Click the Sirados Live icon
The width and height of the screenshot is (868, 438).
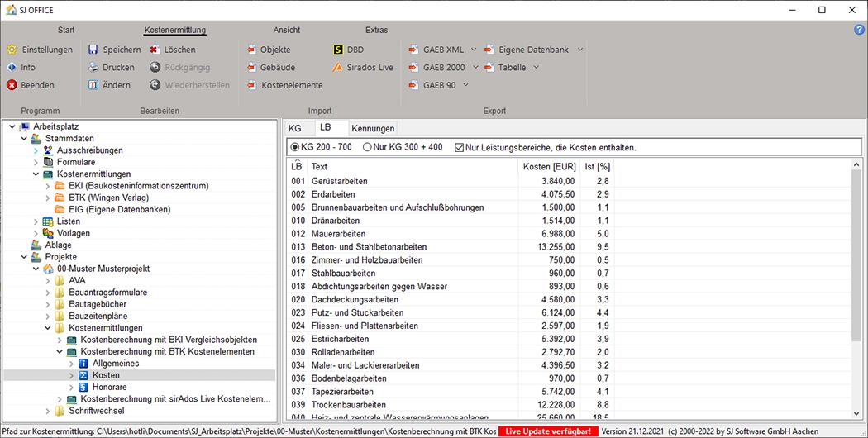click(x=337, y=68)
